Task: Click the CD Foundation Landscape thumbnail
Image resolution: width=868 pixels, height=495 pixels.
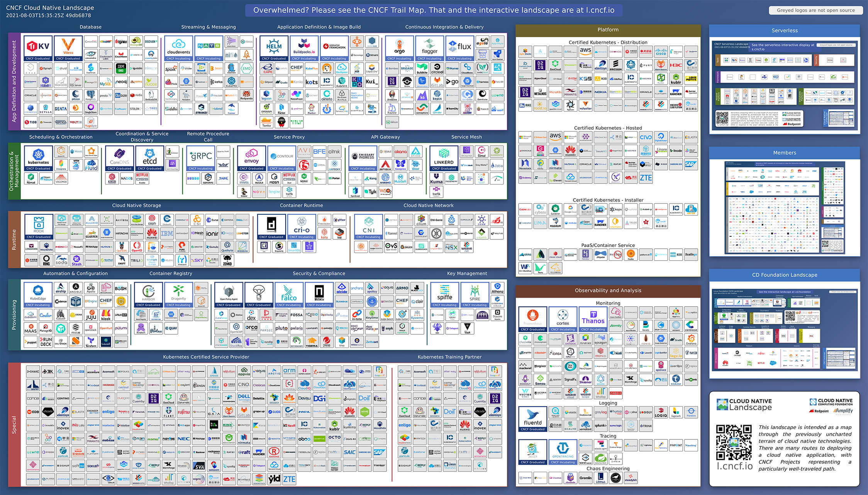Action: (x=784, y=329)
